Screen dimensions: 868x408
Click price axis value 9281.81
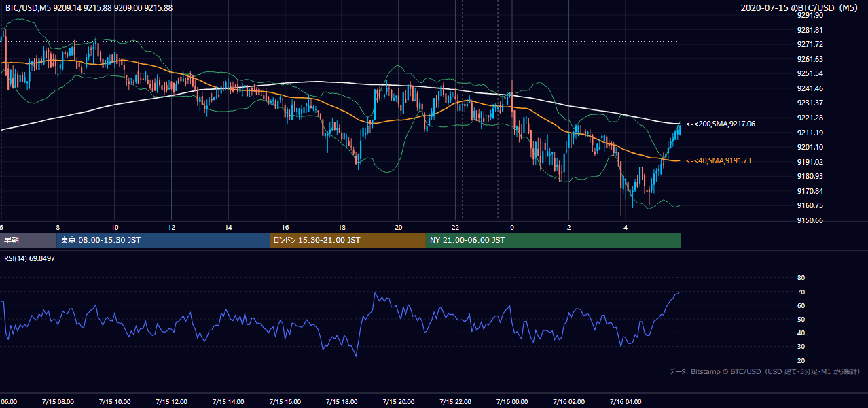[810, 30]
